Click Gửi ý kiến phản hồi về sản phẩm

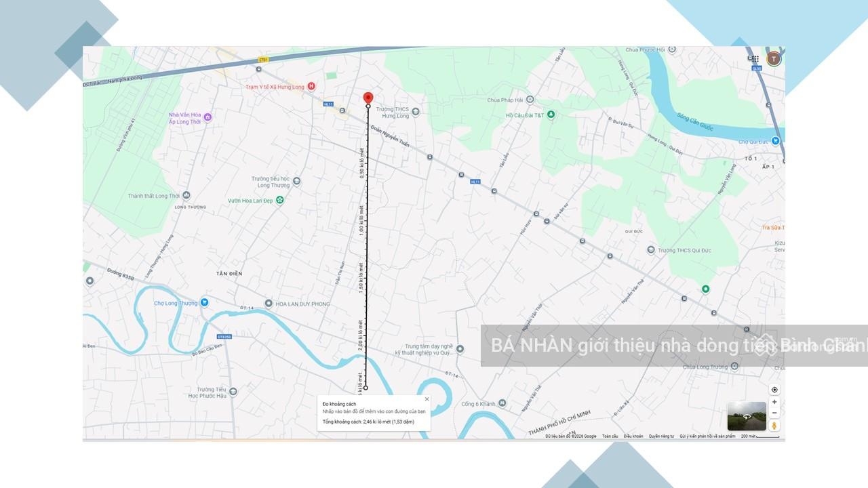[x=707, y=436]
